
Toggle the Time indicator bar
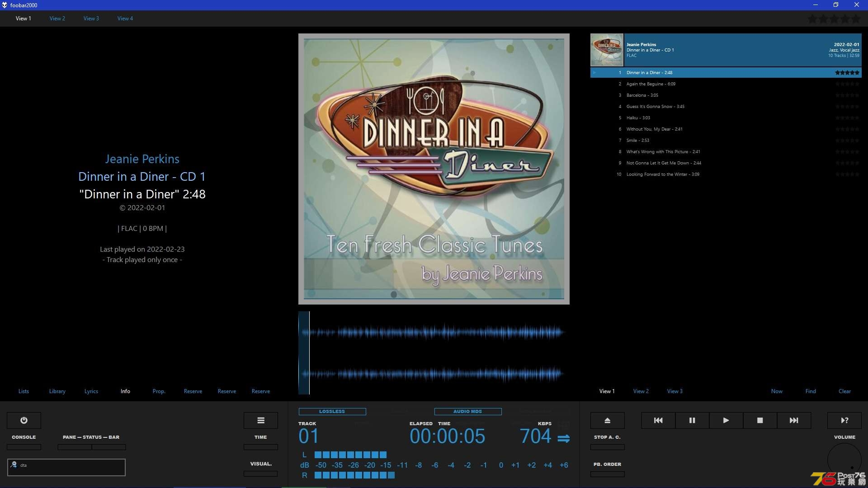261,447
